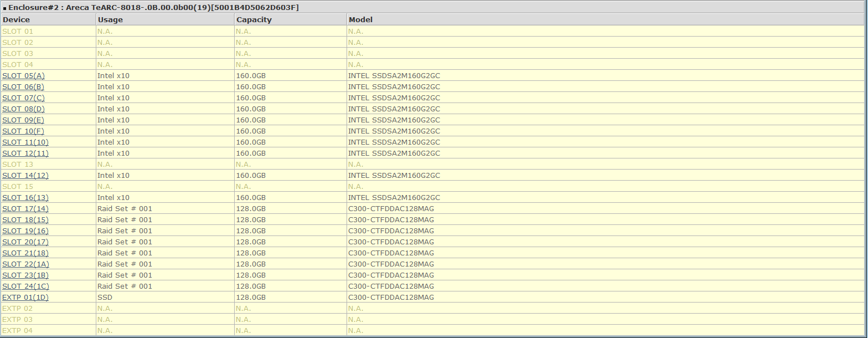Viewport: 868px width, 338px height.
Task: Open SLOT 20(17) device link
Action: [25, 242]
